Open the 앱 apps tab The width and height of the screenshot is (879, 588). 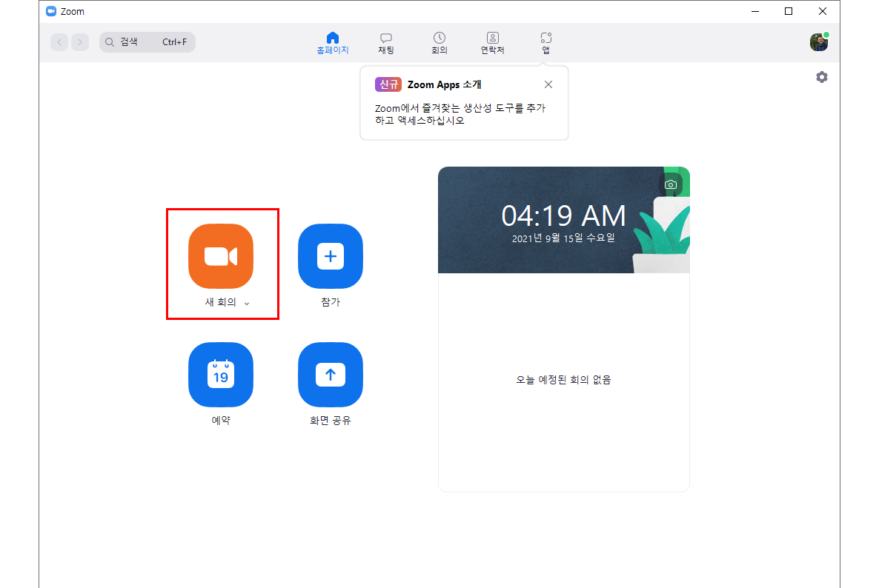coord(545,42)
